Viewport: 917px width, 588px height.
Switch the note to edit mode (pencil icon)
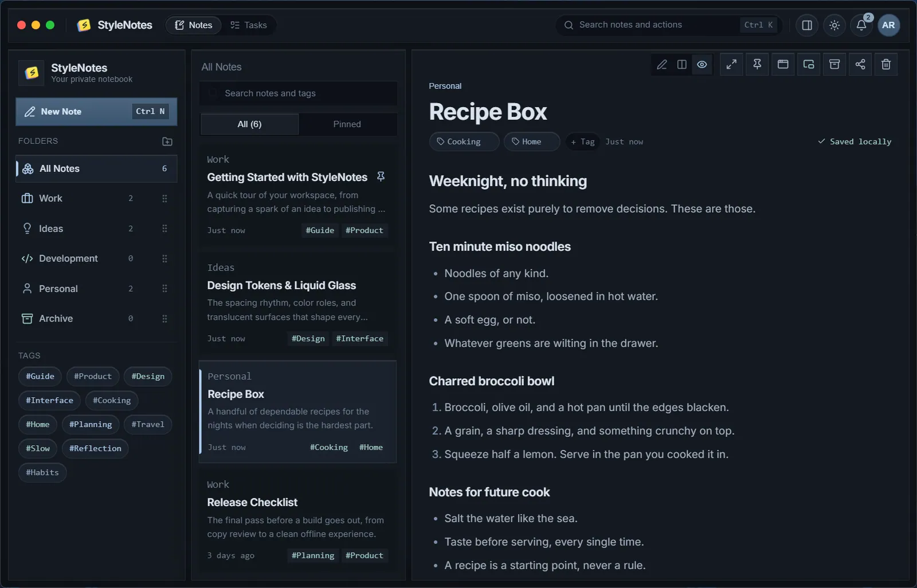tap(662, 65)
